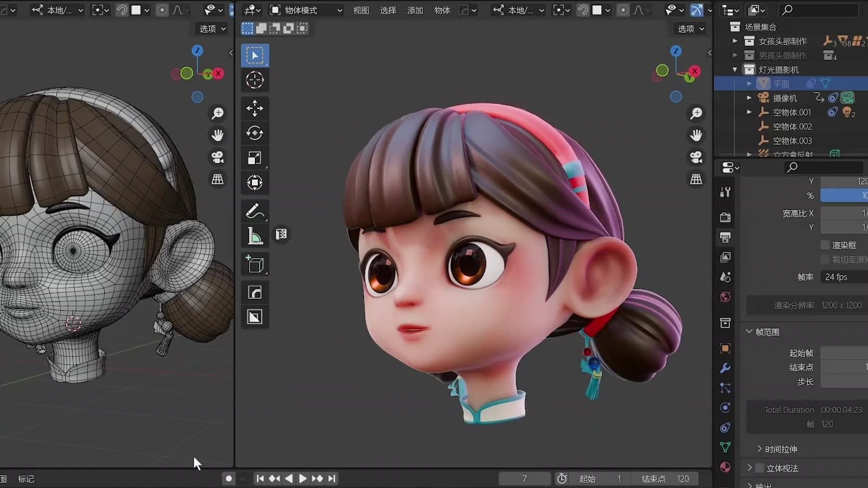
Task: Open the View Layer properties tab
Action: (725, 257)
